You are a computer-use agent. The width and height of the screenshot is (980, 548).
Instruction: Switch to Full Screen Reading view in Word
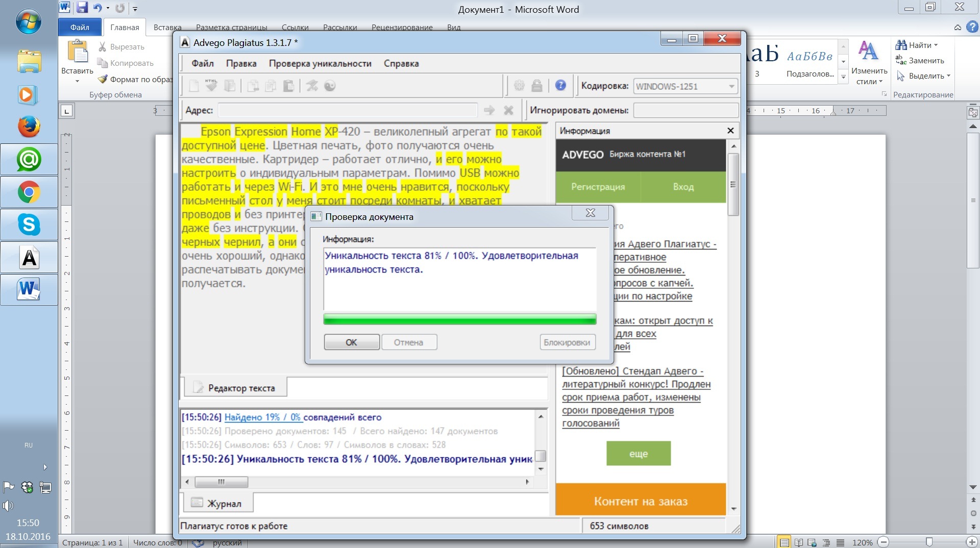[798, 542]
